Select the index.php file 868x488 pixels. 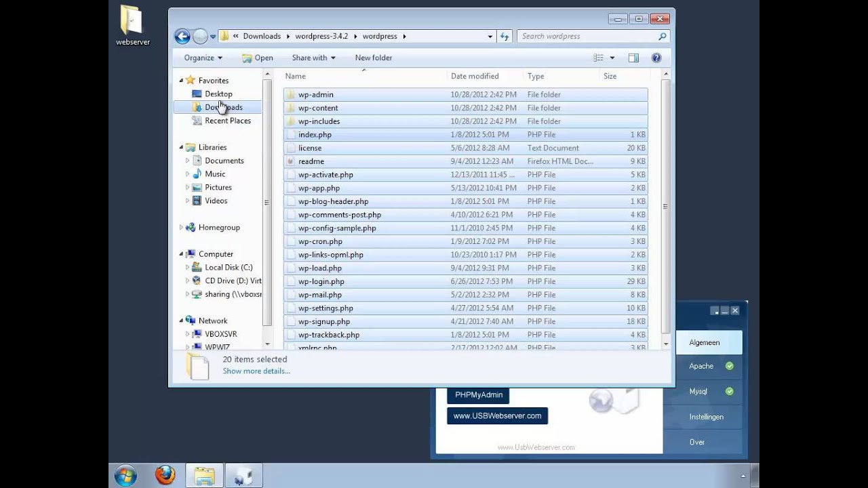(x=465, y=134)
